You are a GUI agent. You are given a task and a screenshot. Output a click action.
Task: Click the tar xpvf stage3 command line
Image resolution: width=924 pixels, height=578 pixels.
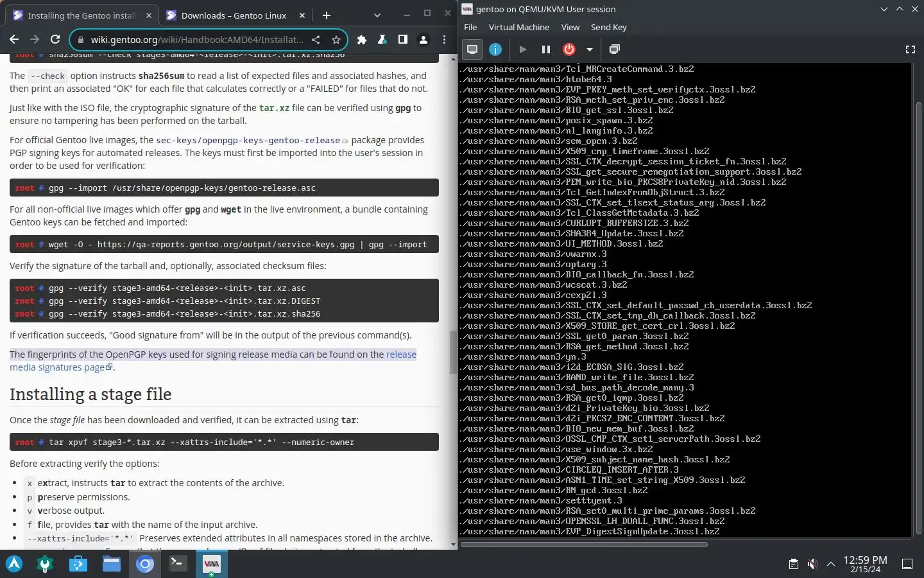tap(224, 442)
